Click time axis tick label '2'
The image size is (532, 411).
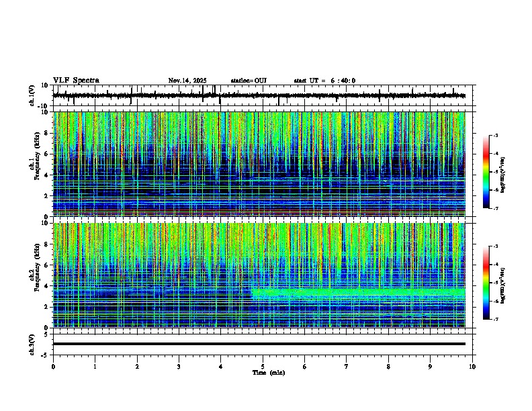coord(137,367)
